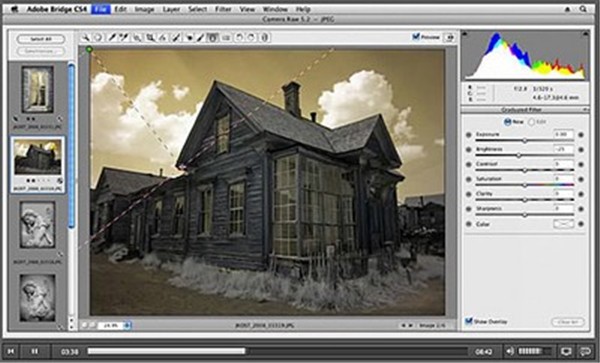The width and height of the screenshot is (600, 363).
Task: Open Camera Raw preferences dialog icon
Action: tap(226, 37)
